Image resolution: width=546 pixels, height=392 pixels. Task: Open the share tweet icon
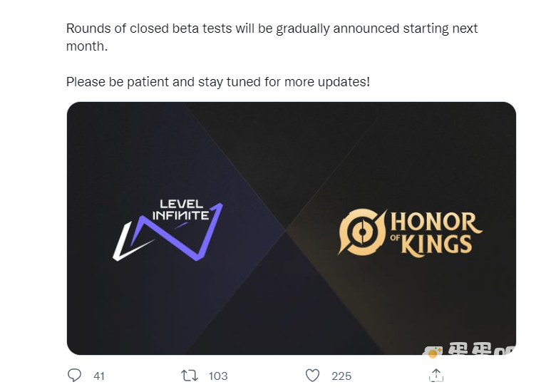tap(436, 376)
